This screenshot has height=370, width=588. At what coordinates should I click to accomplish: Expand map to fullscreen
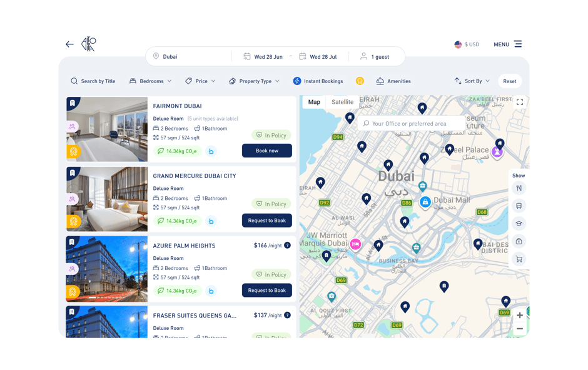pyautogui.click(x=520, y=102)
